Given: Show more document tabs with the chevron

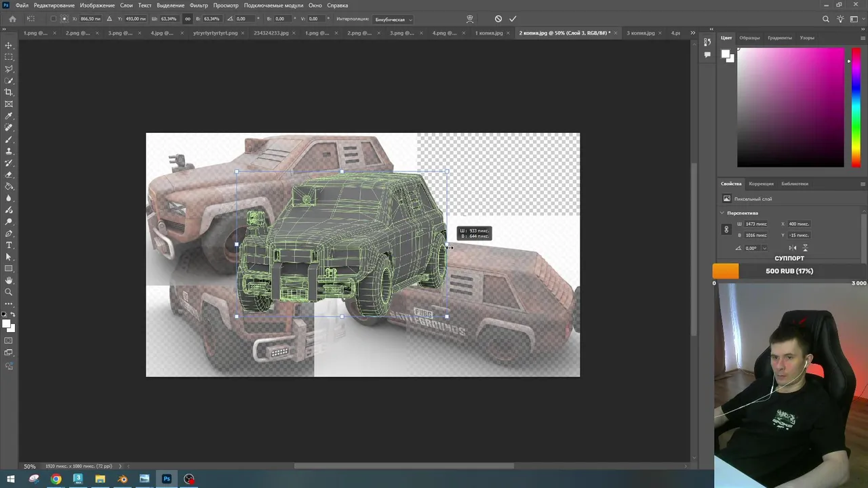Looking at the screenshot, I should pyautogui.click(x=692, y=33).
